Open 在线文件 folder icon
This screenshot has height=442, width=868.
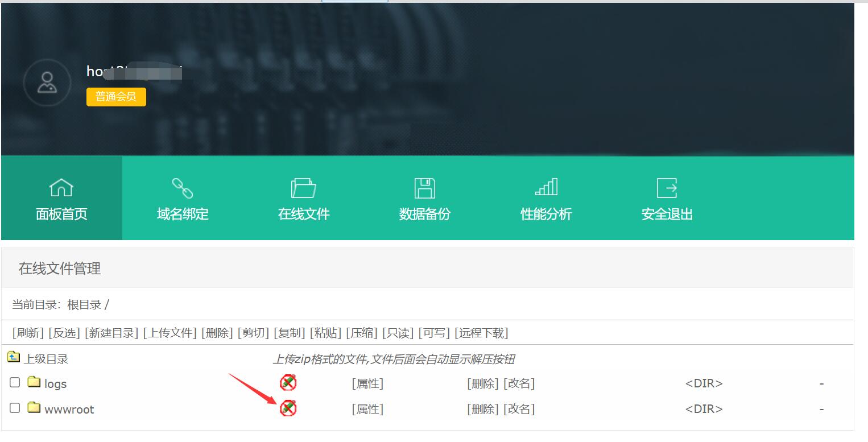click(304, 187)
